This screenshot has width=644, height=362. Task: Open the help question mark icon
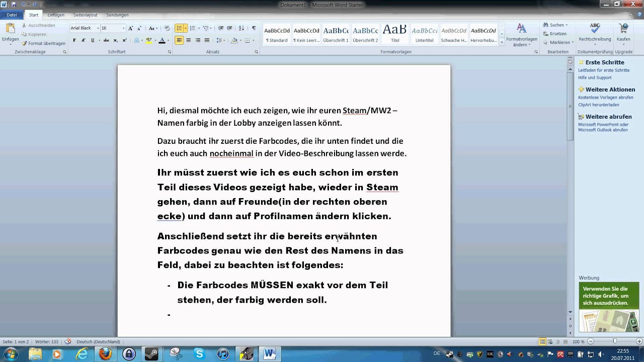pyautogui.click(x=638, y=15)
